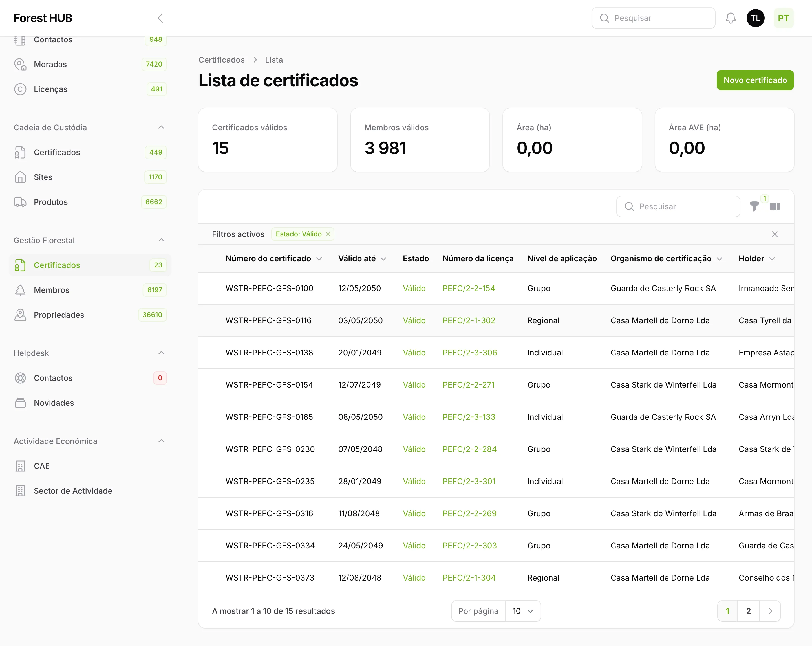Click the Propriedades icon
Screen dimensions: 812x646
20,315
